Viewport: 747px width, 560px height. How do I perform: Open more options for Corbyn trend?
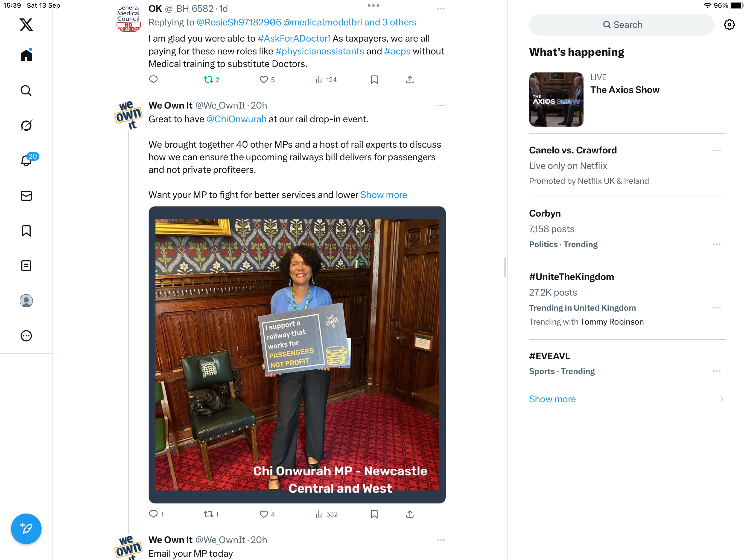[717, 244]
